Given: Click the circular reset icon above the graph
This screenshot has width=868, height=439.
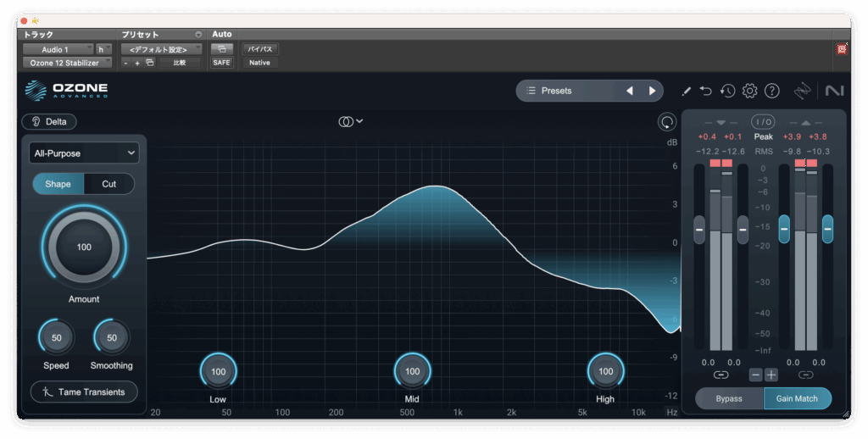Looking at the screenshot, I should click(x=667, y=122).
